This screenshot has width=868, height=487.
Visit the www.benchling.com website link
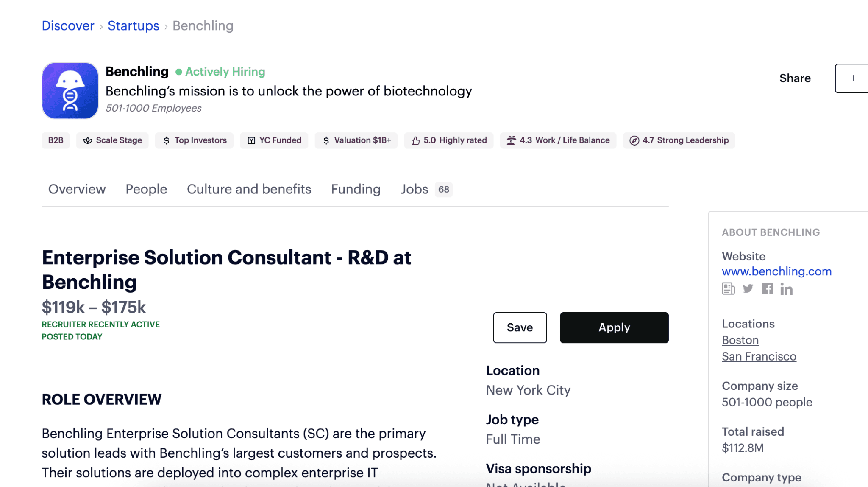pos(776,271)
